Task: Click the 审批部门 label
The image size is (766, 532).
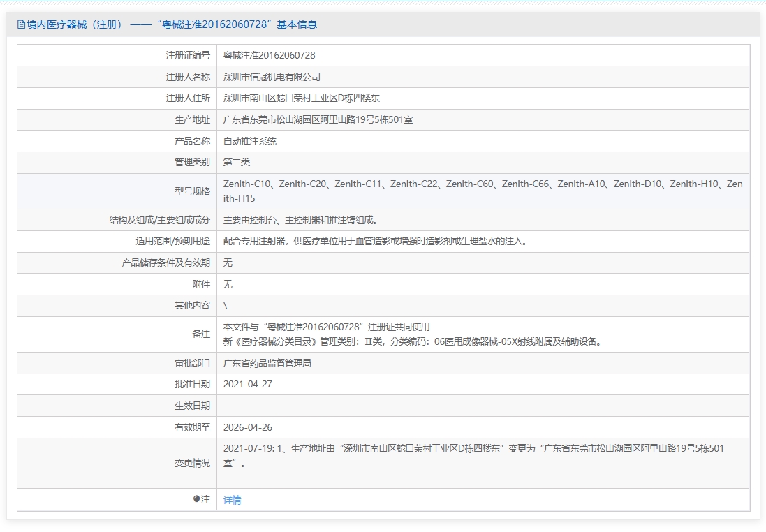Action: pos(193,363)
